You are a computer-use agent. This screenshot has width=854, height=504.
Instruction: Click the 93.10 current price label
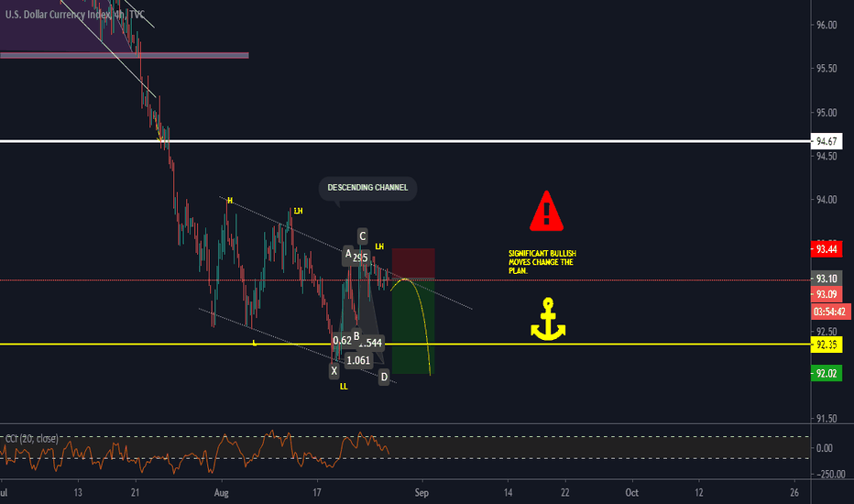827,279
